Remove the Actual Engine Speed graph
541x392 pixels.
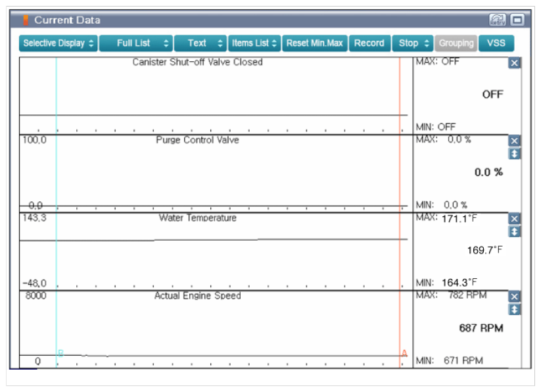pos(515,297)
